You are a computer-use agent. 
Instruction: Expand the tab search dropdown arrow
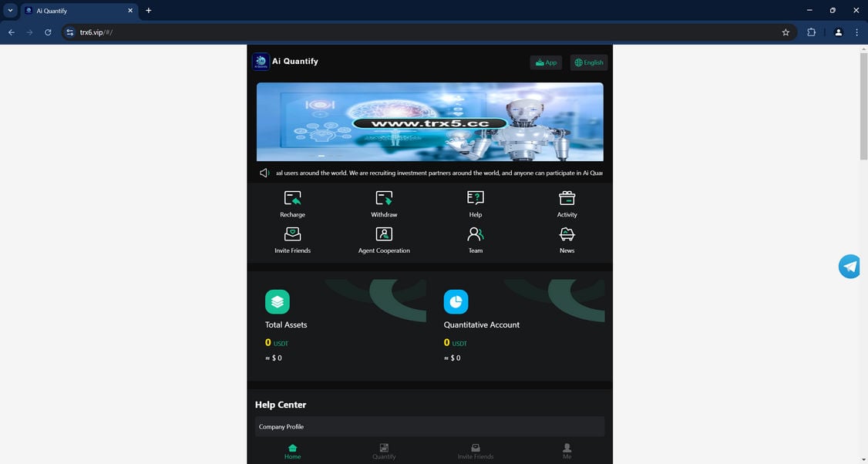(10, 11)
